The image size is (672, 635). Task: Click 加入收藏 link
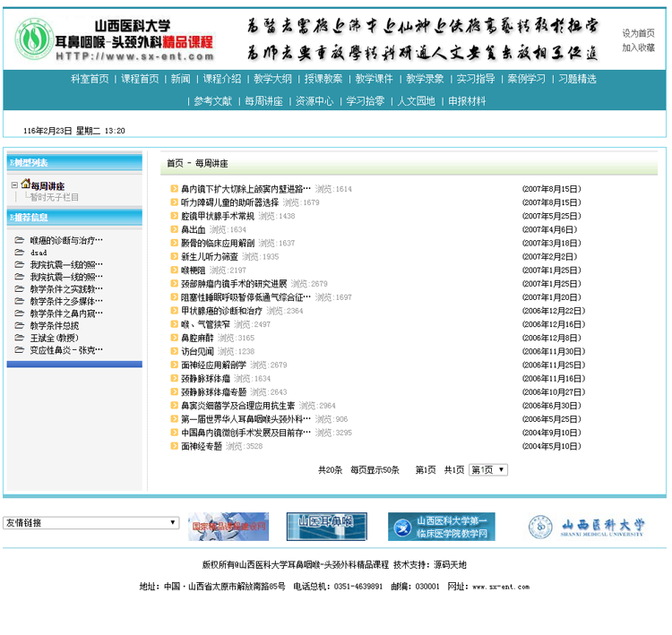tap(638, 47)
